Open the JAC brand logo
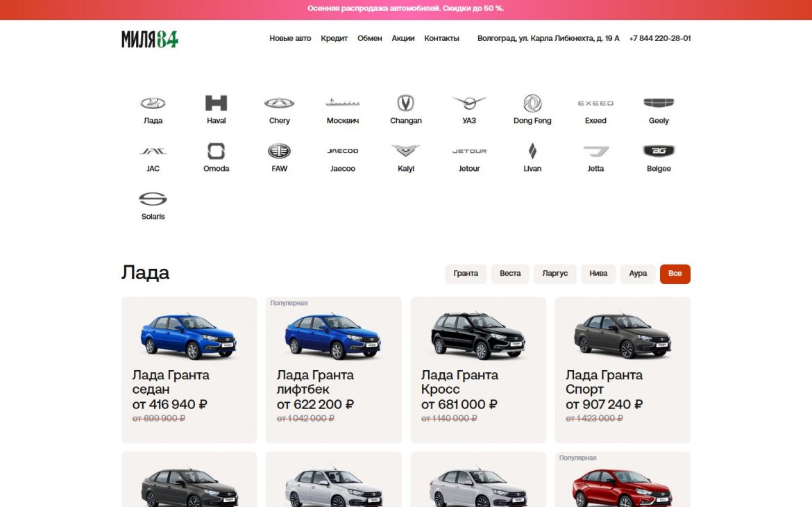Viewport: 812px width, 507px height. coord(153,151)
